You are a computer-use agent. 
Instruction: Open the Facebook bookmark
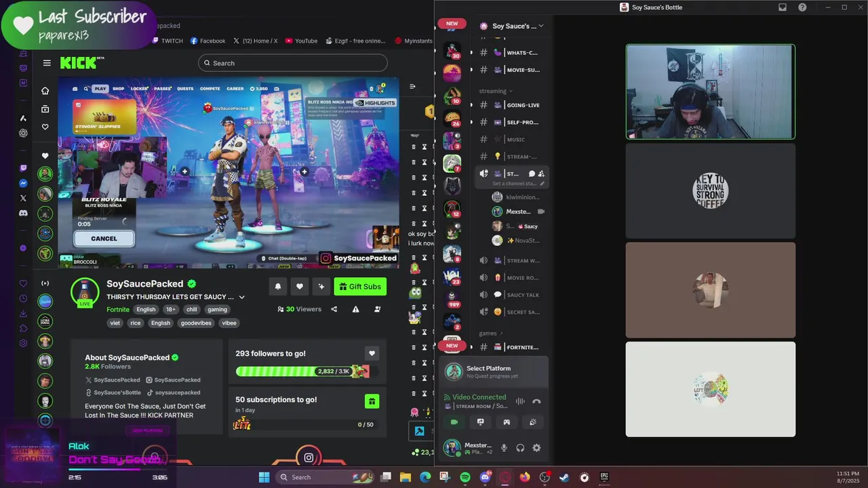pyautogui.click(x=208, y=41)
